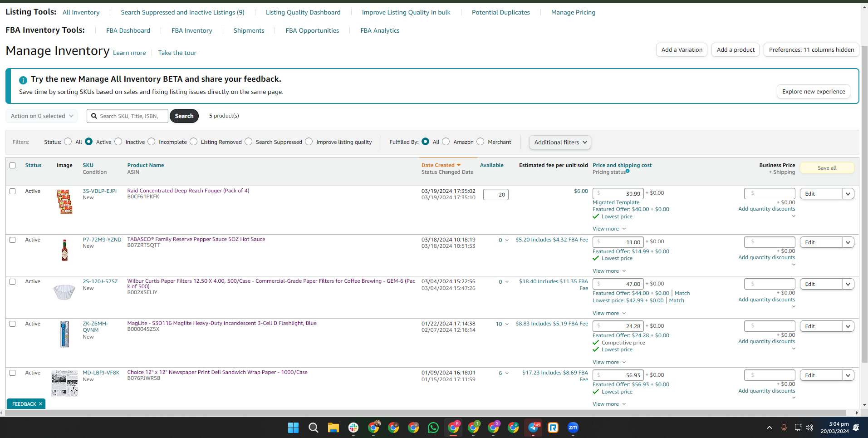Switch to the Chrome window with T badge
868x438 pixels.
tap(473, 428)
